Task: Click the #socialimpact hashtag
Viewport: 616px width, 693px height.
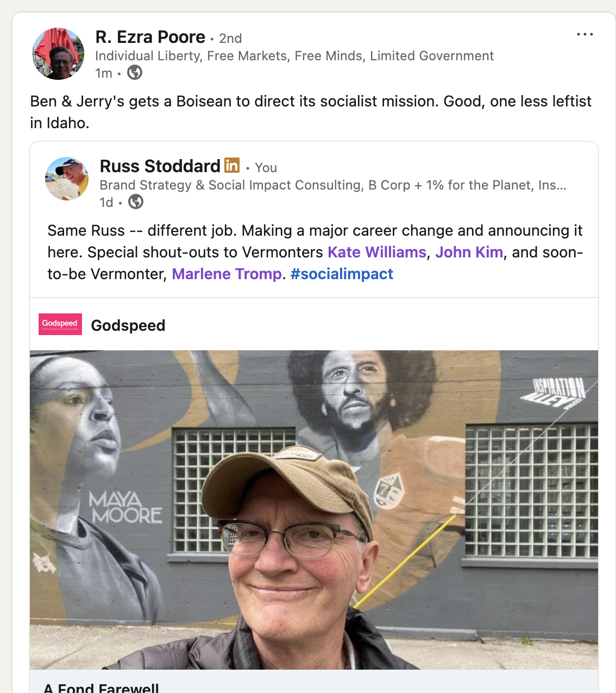Action: [342, 274]
